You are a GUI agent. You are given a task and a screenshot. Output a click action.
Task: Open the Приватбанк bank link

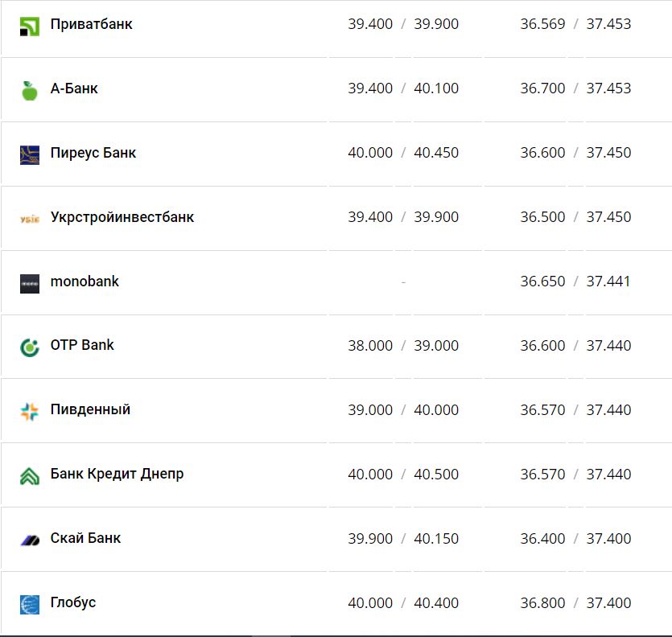[x=91, y=24]
